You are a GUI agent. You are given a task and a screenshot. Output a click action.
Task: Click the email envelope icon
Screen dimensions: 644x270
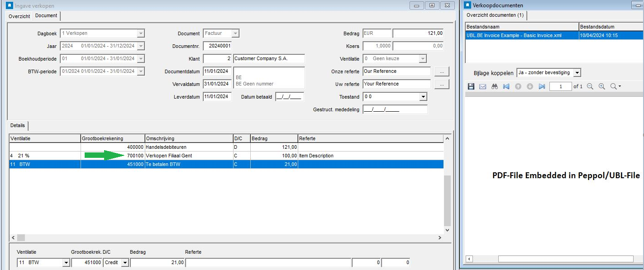point(482,86)
